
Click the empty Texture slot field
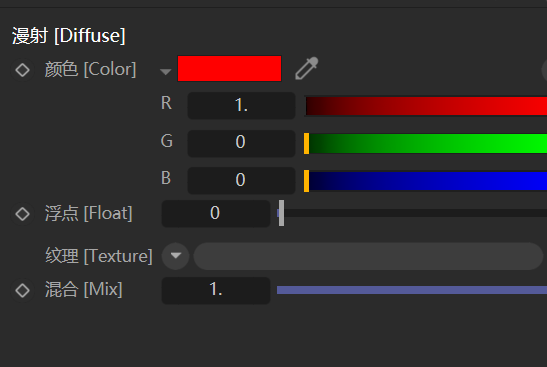(368, 256)
